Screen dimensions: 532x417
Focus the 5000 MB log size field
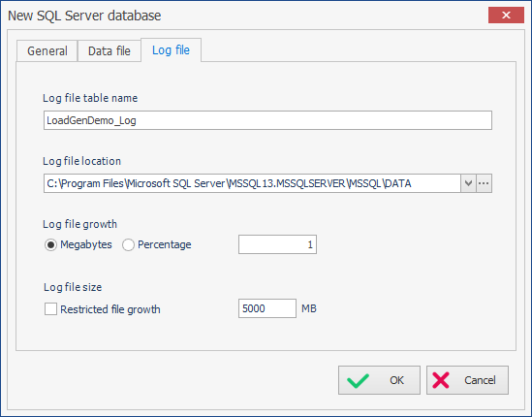267,308
